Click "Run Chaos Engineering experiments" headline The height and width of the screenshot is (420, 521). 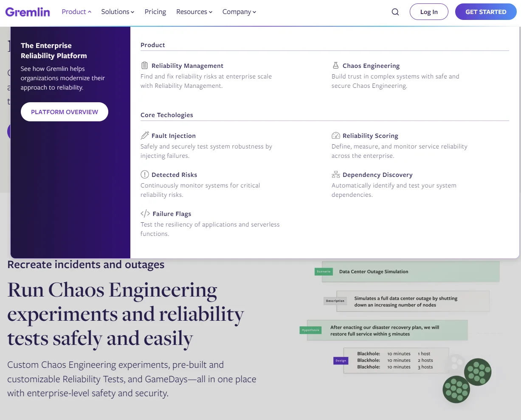point(126,314)
